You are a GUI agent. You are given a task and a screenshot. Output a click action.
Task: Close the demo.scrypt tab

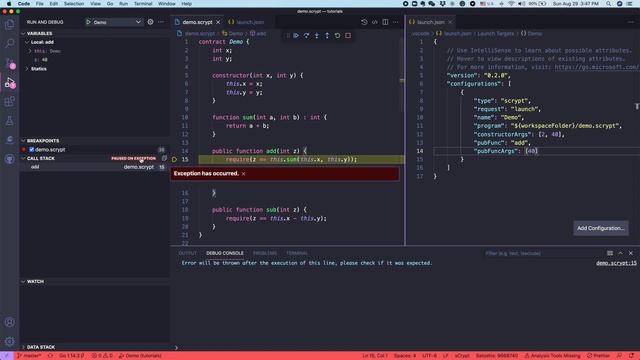[x=218, y=22]
